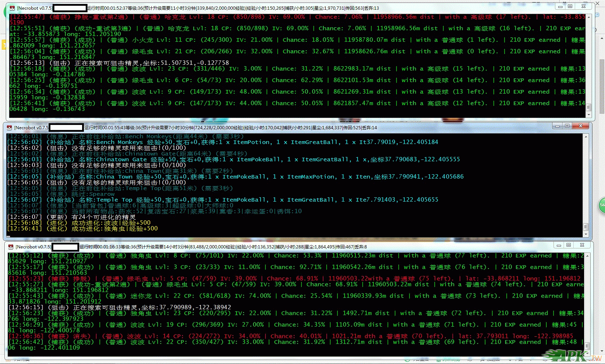Minimize the middle Necrobot console window
This screenshot has width=605, height=364.
[557, 126]
